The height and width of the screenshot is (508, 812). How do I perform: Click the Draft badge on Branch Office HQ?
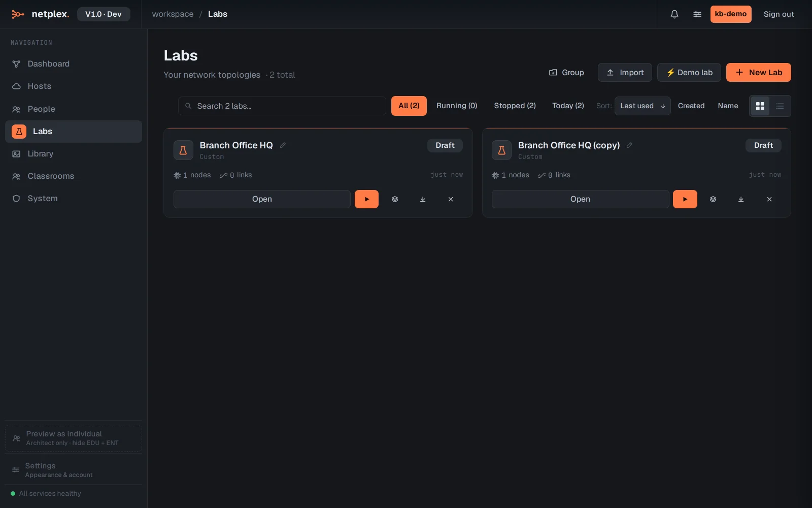point(445,146)
